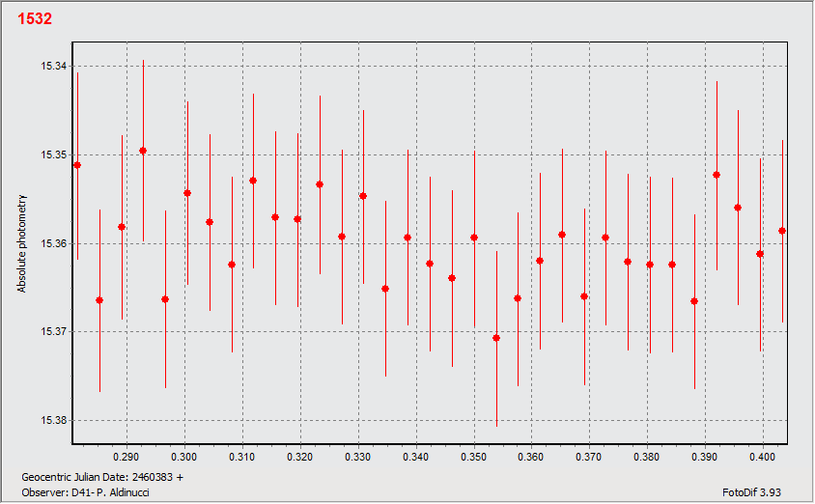The width and height of the screenshot is (815, 504).
Task: Select the rightmost data point on the plot
Action: pos(782,231)
